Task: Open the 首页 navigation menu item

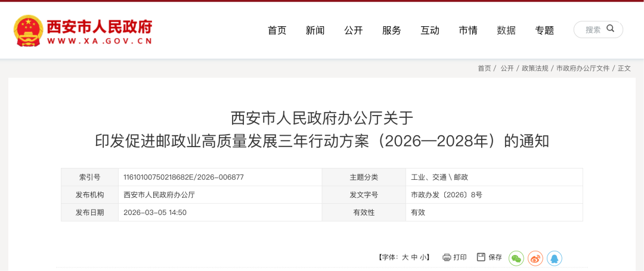Action: 277,30
